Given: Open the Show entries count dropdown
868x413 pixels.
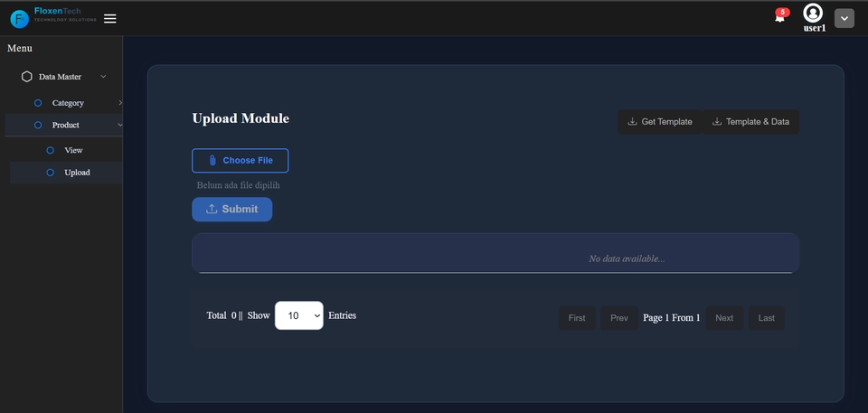Looking at the screenshot, I should click(x=298, y=315).
